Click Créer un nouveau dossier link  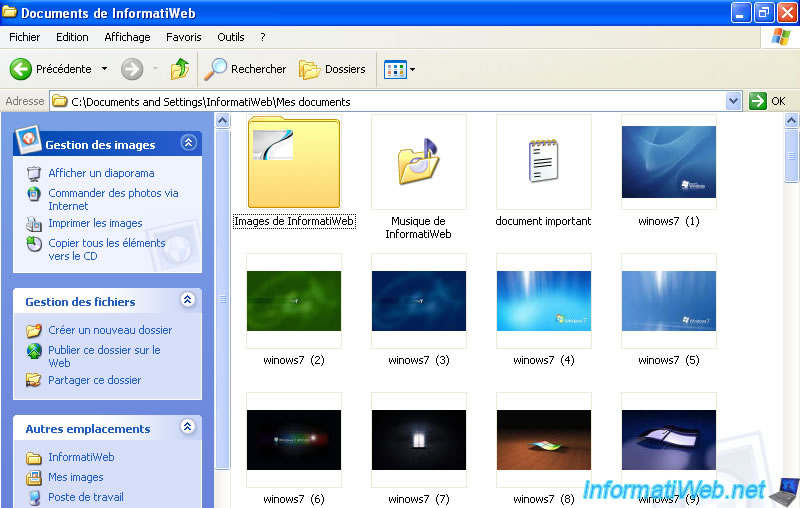[110, 331]
